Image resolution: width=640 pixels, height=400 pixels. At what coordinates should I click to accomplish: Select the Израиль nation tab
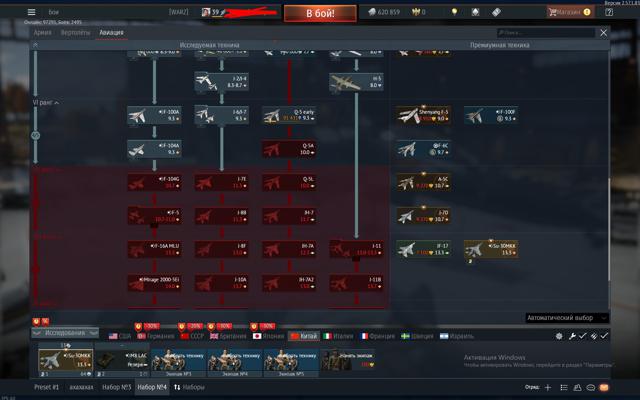tap(456, 336)
